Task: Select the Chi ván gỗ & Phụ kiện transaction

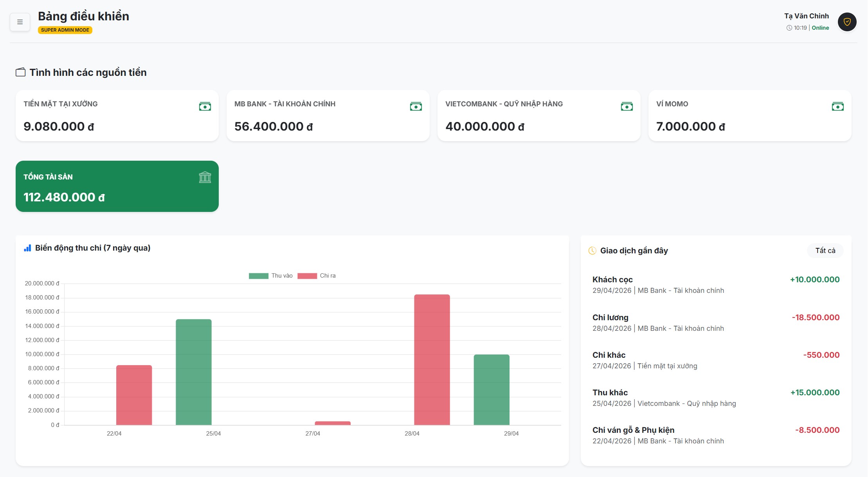Action: [x=716, y=436]
